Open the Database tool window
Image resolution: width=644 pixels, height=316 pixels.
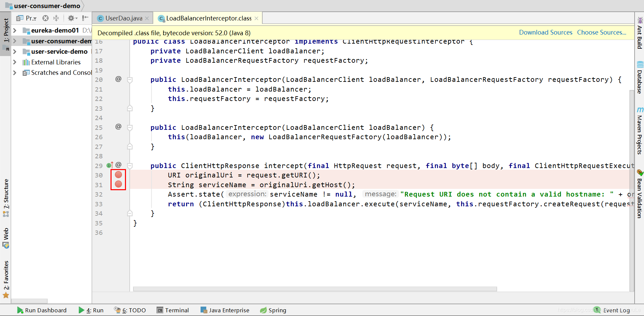640,77
